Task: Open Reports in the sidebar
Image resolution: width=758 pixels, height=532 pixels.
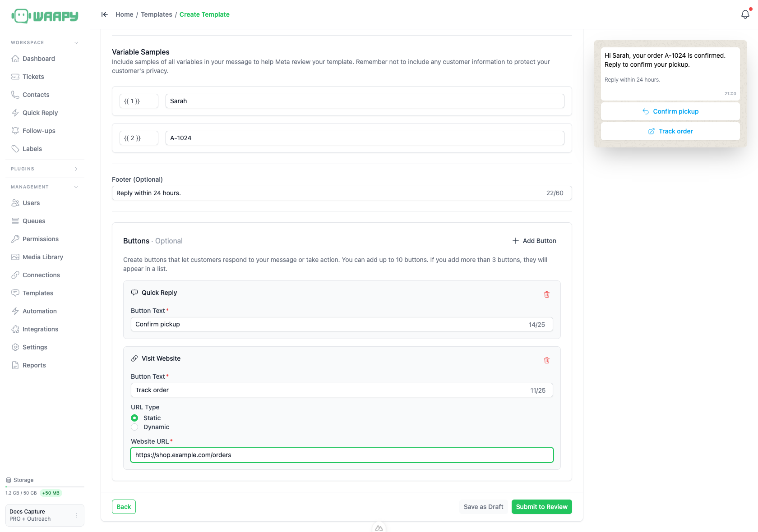Action: click(x=45, y=365)
